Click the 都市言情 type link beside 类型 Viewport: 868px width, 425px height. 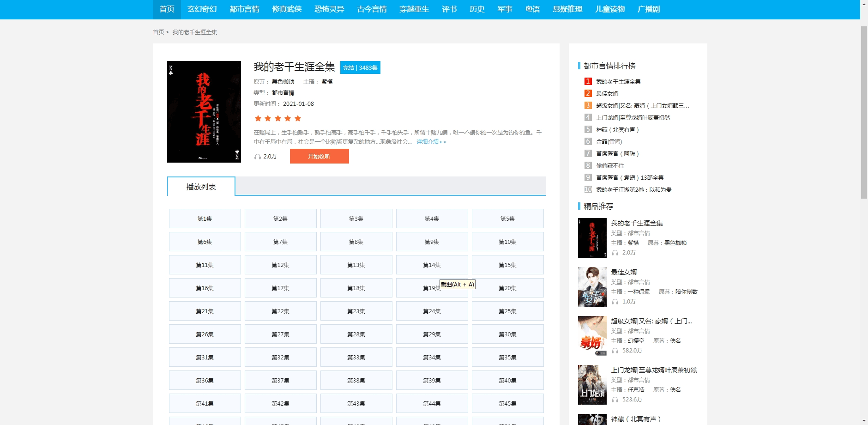point(283,93)
